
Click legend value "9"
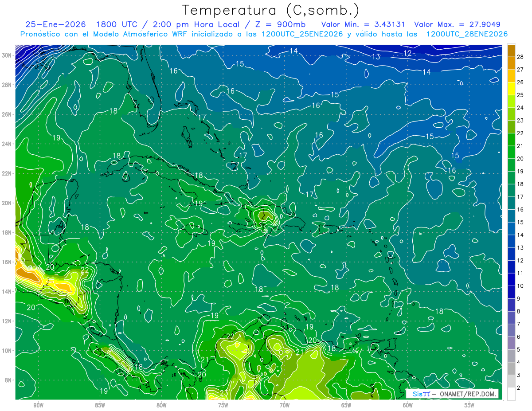[519, 298]
